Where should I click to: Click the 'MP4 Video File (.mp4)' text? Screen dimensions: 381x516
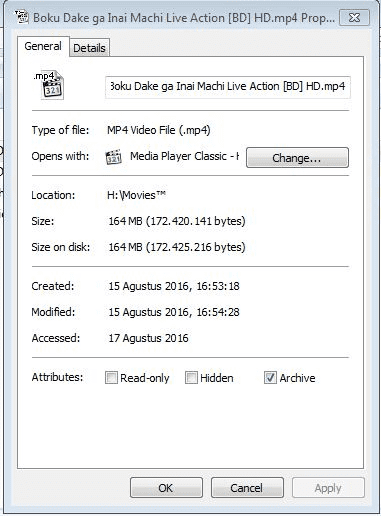[159, 130]
